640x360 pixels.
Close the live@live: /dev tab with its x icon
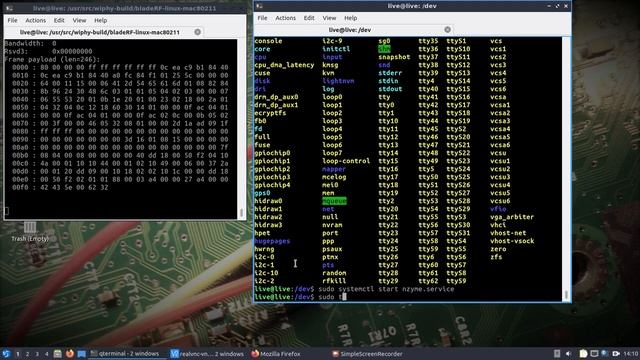[447, 29]
